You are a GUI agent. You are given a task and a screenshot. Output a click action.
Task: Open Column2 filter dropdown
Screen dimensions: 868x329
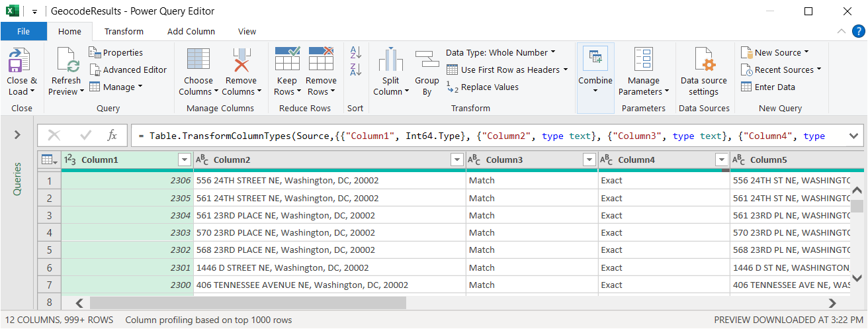456,160
